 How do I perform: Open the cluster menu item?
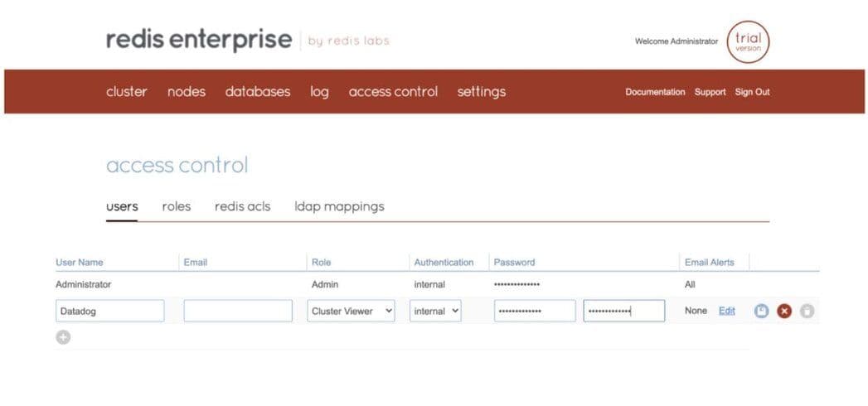(126, 92)
